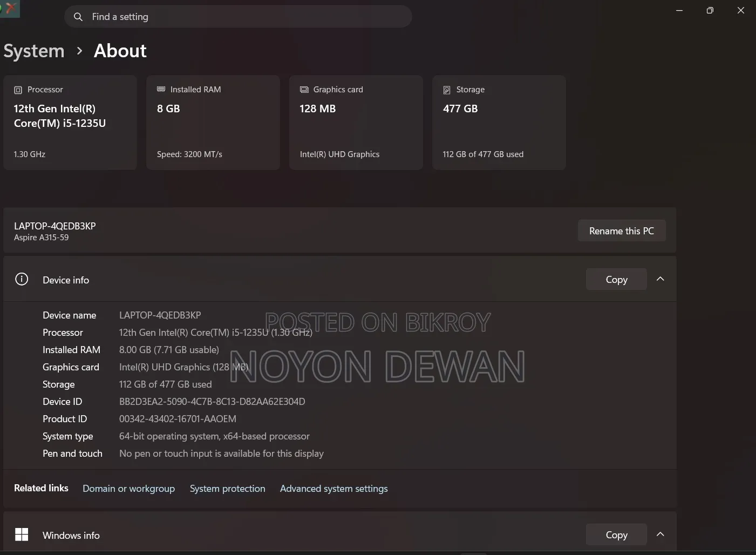Open the Storage summary card
The width and height of the screenshot is (756, 555).
[499, 123]
